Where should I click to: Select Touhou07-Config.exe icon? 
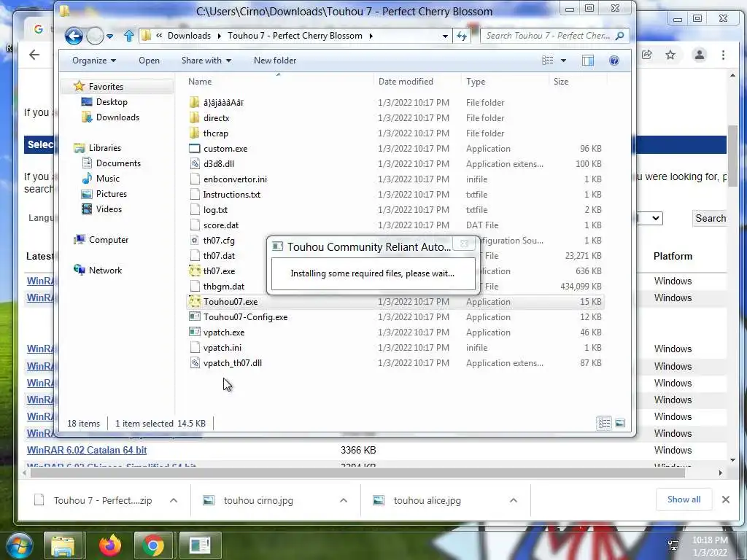194,317
